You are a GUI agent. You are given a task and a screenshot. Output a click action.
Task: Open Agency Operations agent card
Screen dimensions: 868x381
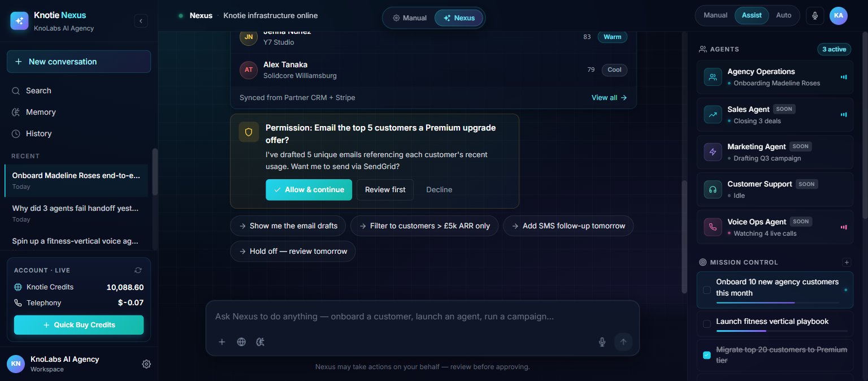point(775,77)
